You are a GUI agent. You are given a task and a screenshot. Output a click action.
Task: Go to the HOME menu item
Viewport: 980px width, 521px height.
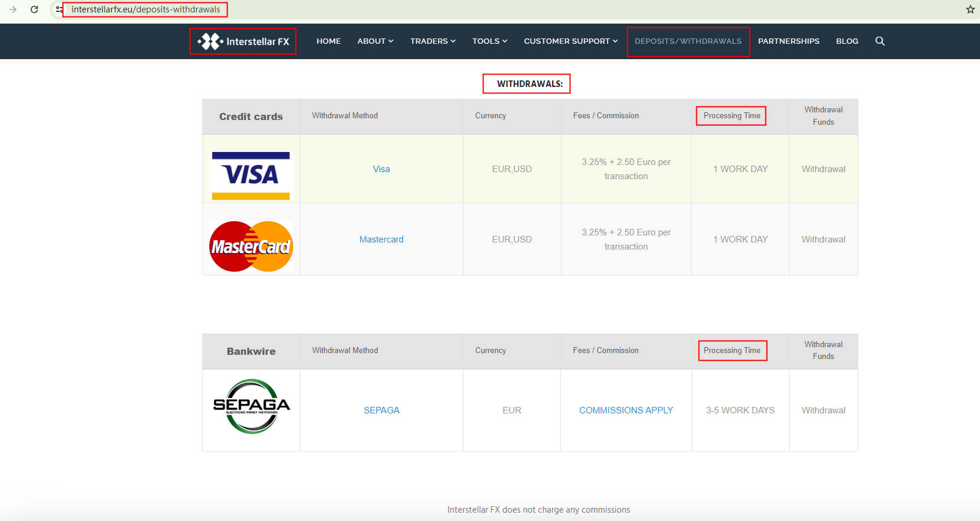[x=329, y=41]
